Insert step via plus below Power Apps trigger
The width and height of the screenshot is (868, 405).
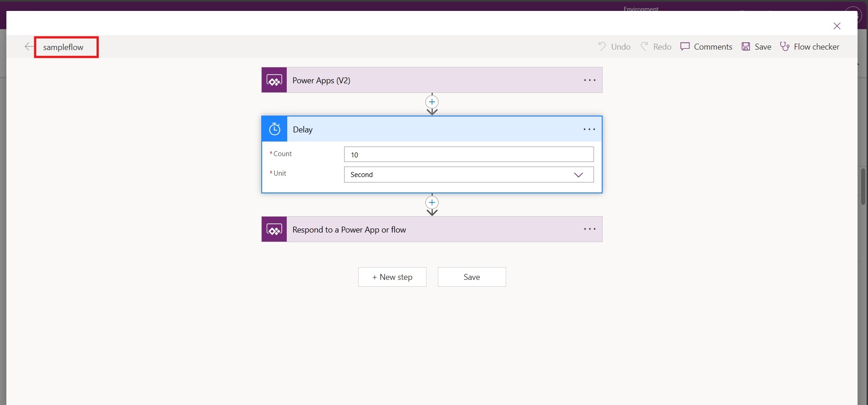tap(432, 102)
